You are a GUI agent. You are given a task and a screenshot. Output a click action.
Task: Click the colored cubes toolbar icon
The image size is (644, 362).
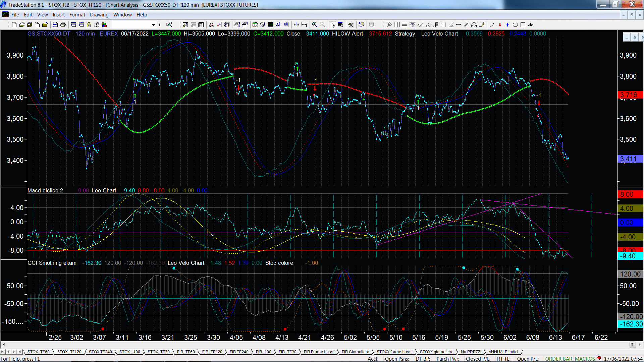[104, 25]
